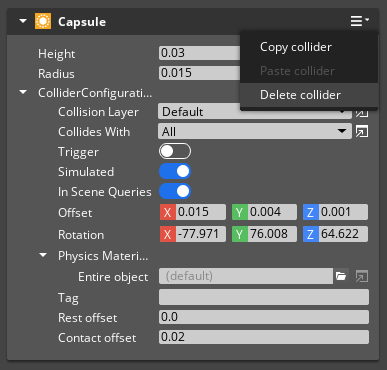The height and width of the screenshot is (370, 387).
Task: Click green Y label of Offset
Action: (240, 212)
